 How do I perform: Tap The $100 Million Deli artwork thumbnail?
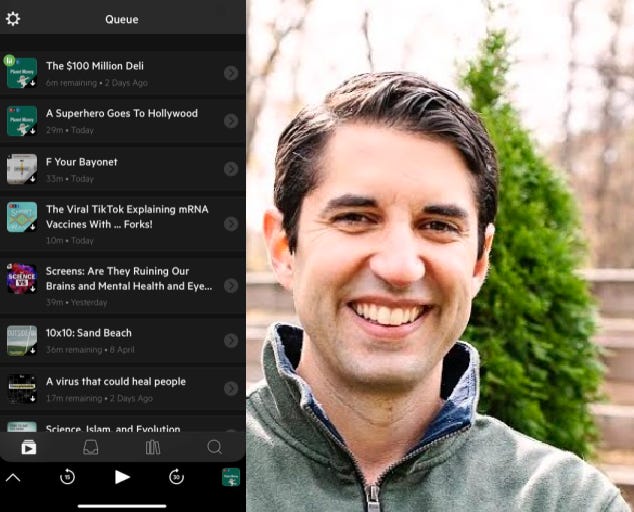(x=22, y=73)
